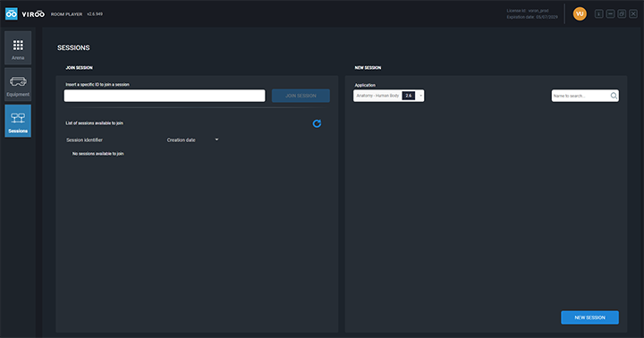Click the NEW SESSION panel title
The image size is (644, 338).
[368, 68]
